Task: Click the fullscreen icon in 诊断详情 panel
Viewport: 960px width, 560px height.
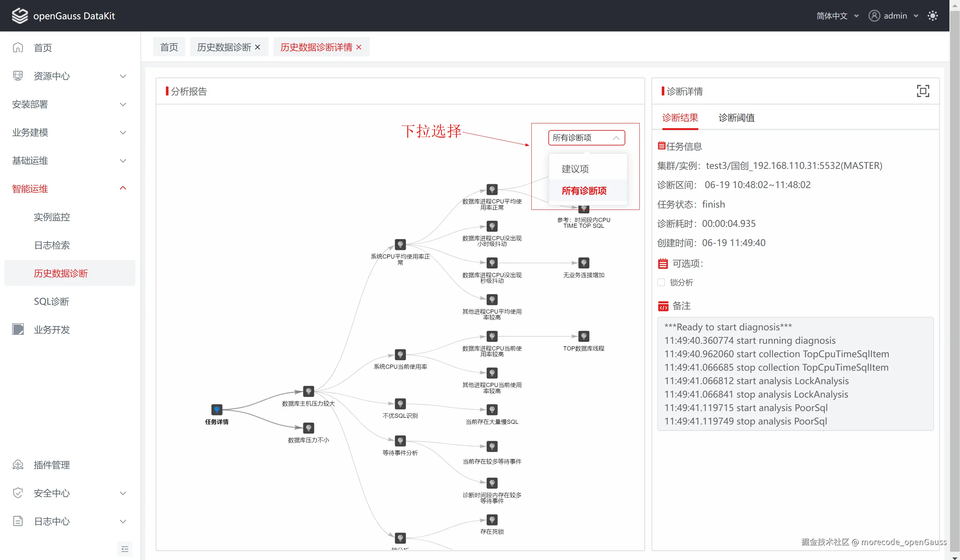Action: pos(923,91)
